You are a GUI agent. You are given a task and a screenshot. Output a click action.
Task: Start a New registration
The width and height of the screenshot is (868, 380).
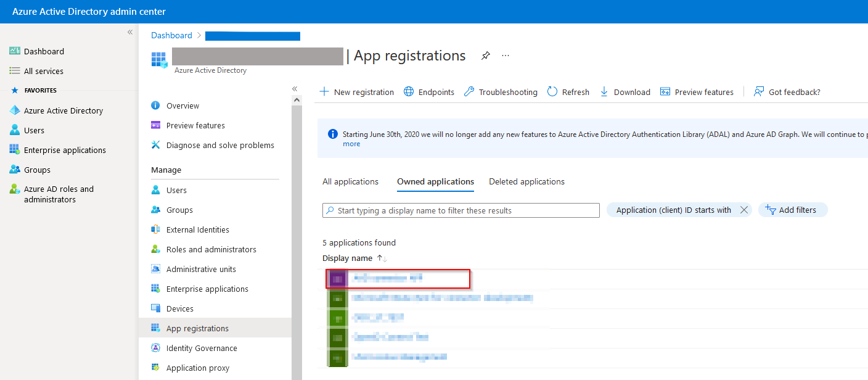(356, 91)
